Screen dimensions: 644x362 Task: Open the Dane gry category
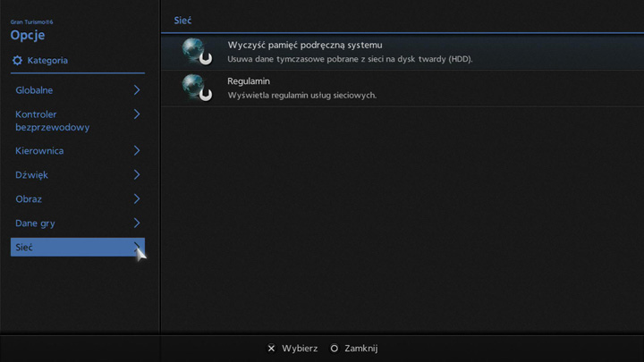point(36,223)
